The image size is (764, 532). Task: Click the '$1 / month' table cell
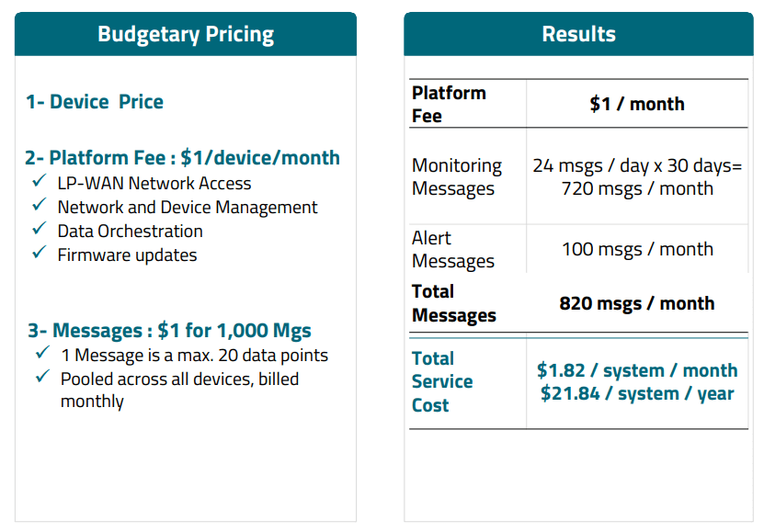(637, 104)
